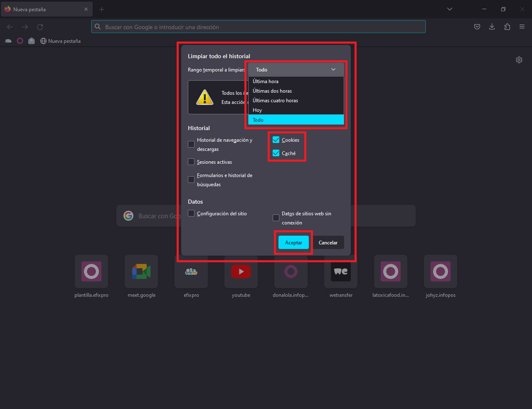Open the Firefox hamburger menu
Screen dimensions: 532x409
pos(522,27)
